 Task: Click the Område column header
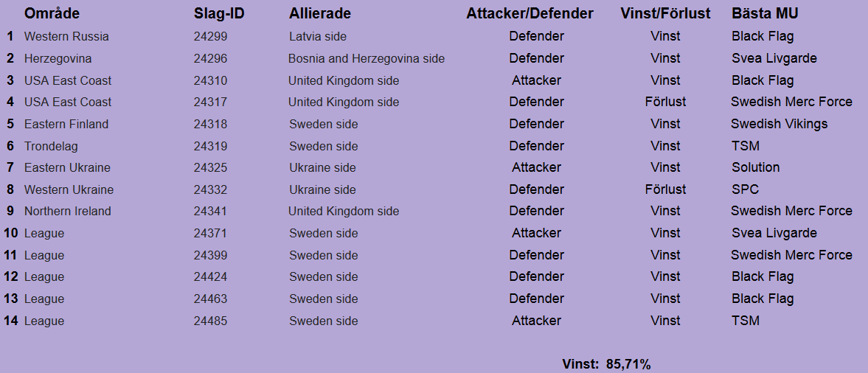click(52, 13)
